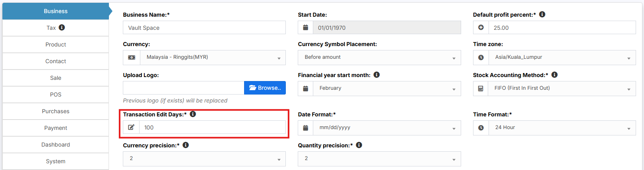Expand Currency Symbol Placement dropdown
Screen dimensions: 644x170
(x=379, y=58)
